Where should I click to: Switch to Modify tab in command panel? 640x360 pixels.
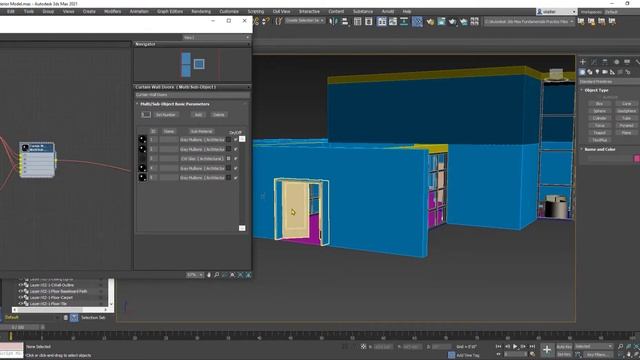tap(594, 62)
